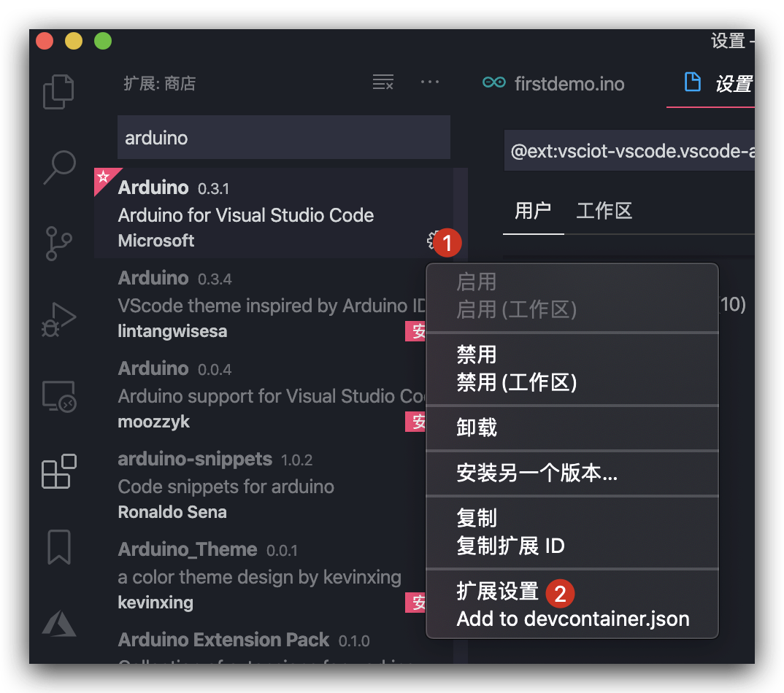Open the Extensions view icon
The image size is (784, 693).
click(59, 471)
